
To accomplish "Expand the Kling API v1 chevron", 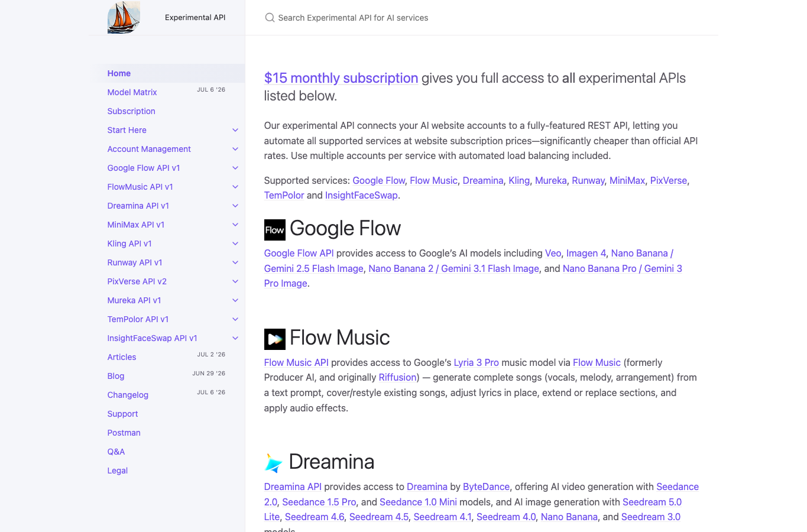I will tap(235, 244).
